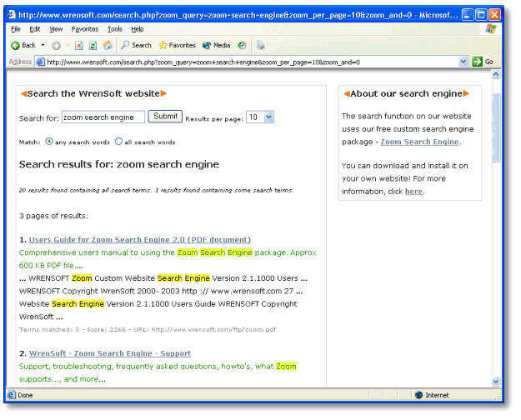Click the title bar IE page icon
Viewport: 521px width, 420px height.
tap(12, 14)
